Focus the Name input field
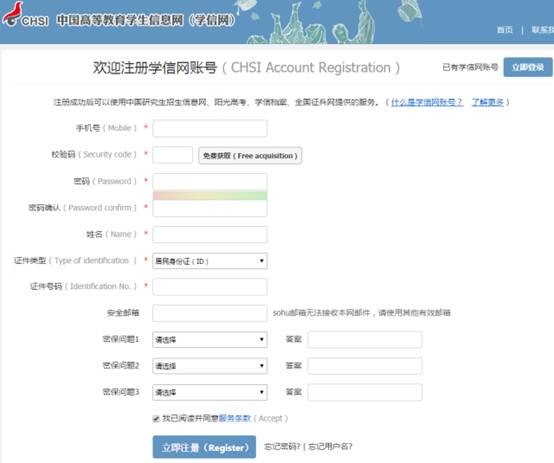The width and height of the screenshot is (554, 463). point(210,235)
